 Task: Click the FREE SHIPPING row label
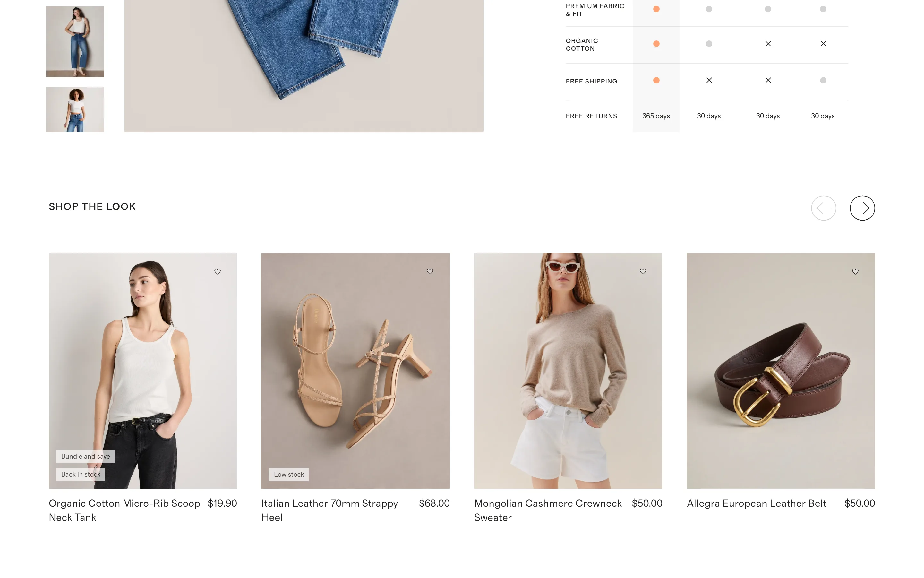(x=591, y=81)
